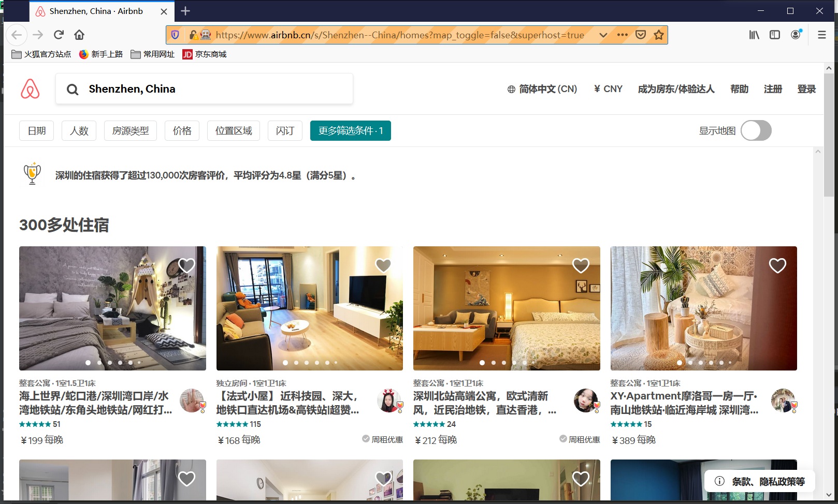The image size is (838, 504).
Task: Click the tracking protection shield icon
Action: click(x=175, y=35)
